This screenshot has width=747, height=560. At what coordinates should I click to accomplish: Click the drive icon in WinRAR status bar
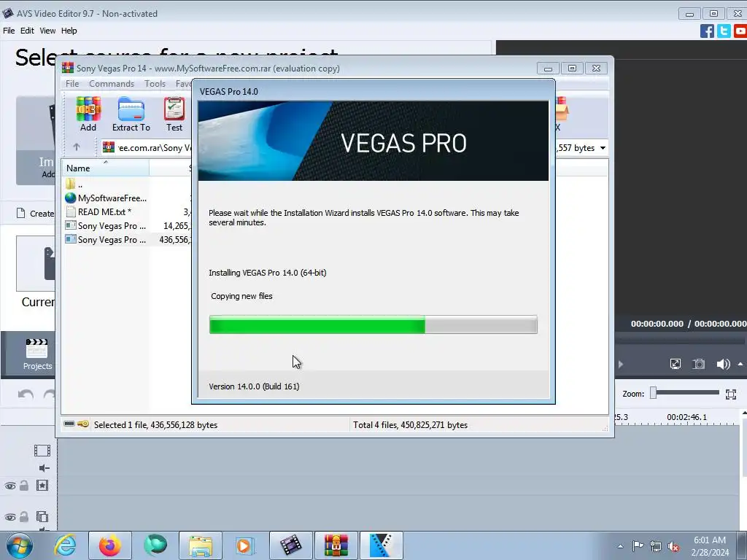[69, 424]
